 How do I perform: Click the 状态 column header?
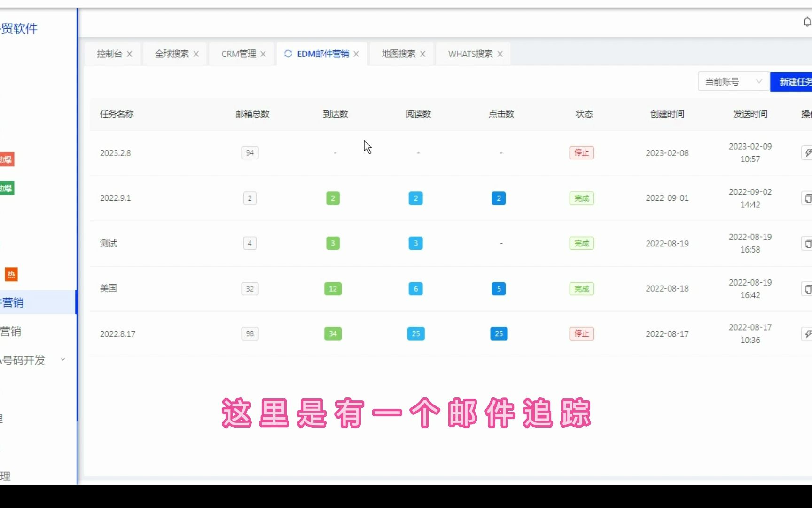[584, 114]
